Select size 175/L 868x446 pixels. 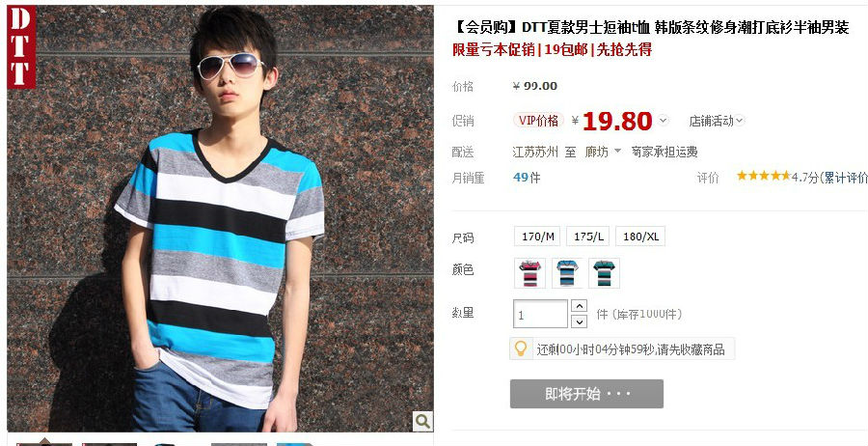pos(588,237)
